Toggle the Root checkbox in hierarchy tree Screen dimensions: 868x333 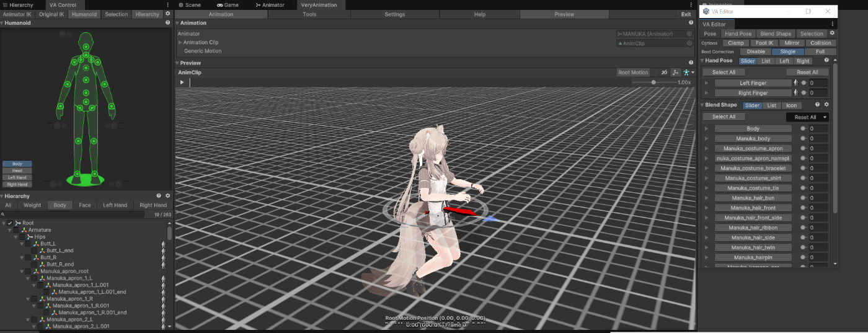tap(10, 223)
